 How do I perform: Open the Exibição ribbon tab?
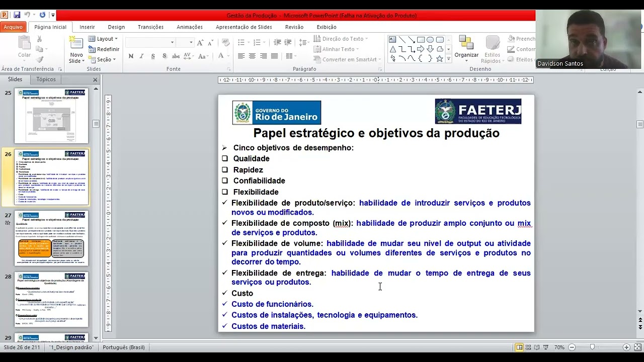coord(327,27)
